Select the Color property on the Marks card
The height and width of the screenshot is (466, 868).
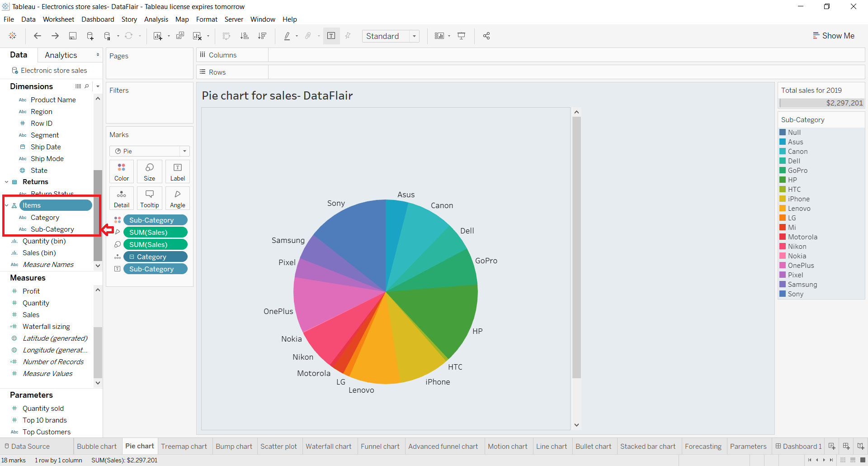[x=121, y=171]
